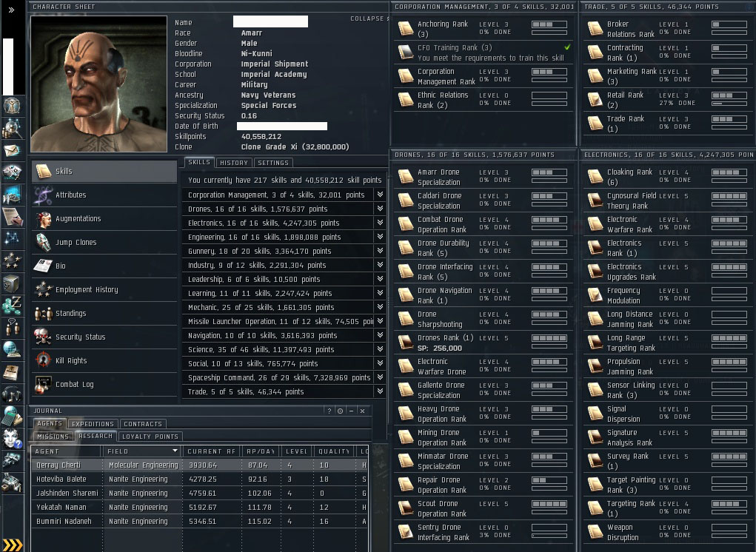This screenshot has height=552, width=756.
Task: Expand the Spaceship Command skill group arrow
Action: coord(381,377)
